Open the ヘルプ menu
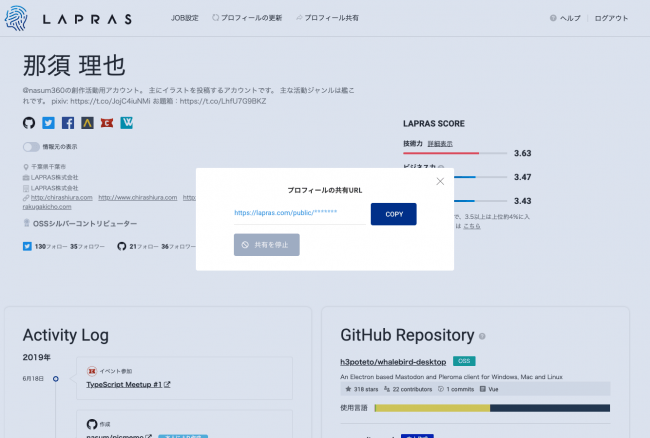This screenshot has width=650, height=438. point(565,18)
